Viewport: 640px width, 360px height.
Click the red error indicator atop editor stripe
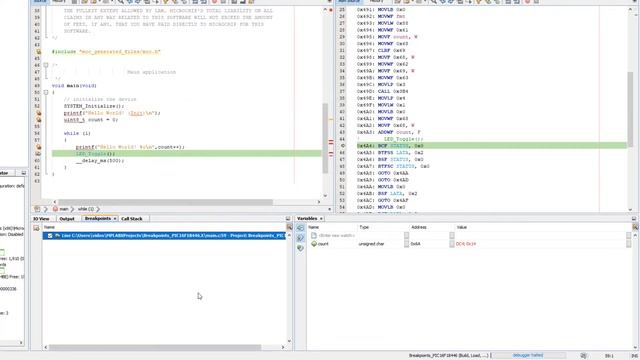(x=330, y=10)
